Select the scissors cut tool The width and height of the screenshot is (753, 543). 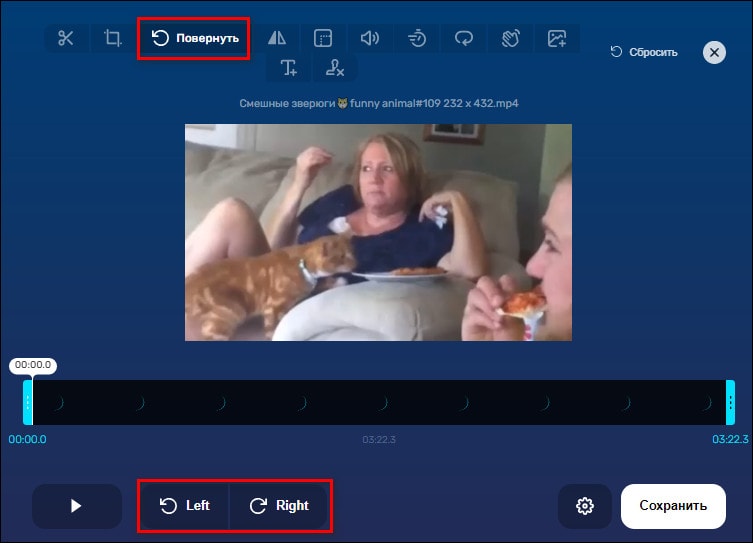click(x=65, y=38)
